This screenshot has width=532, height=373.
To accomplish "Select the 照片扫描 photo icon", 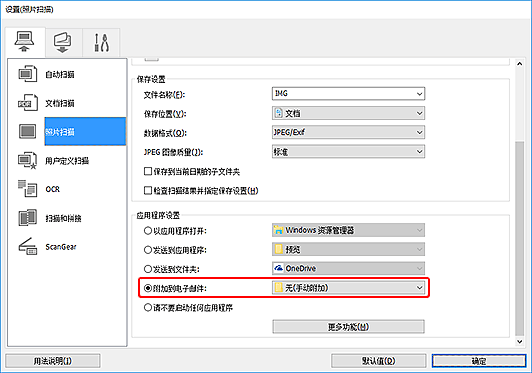I will [x=27, y=131].
